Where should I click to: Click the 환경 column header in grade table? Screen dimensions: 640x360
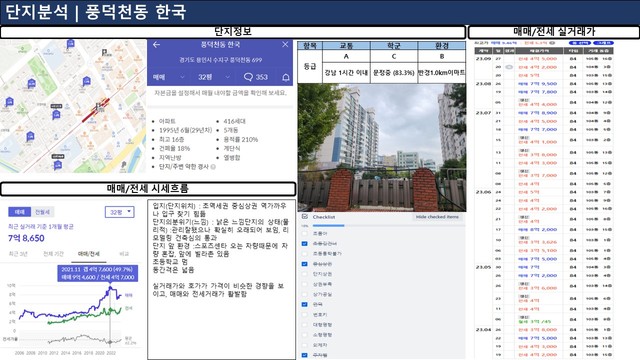tap(442, 46)
